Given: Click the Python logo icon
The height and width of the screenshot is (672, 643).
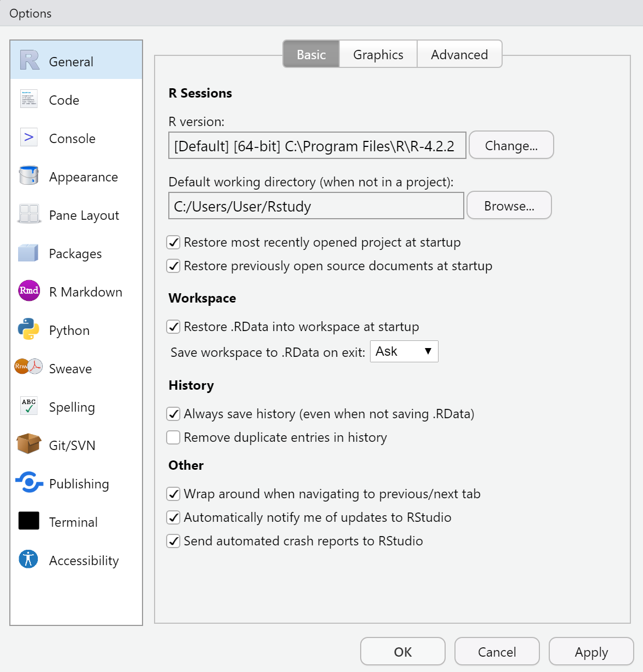Looking at the screenshot, I should pos(29,329).
